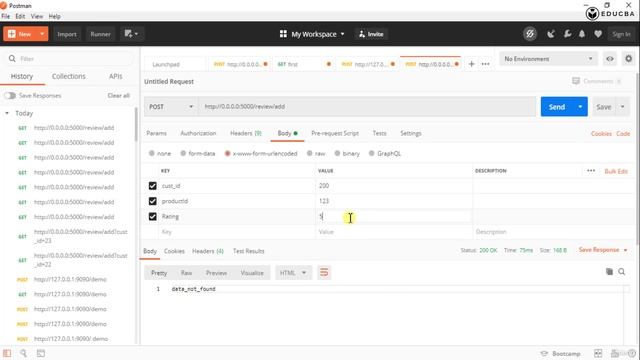The height and width of the screenshot is (360, 640).
Task: Open Bootcamp from the status bar
Action: tap(560, 353)
